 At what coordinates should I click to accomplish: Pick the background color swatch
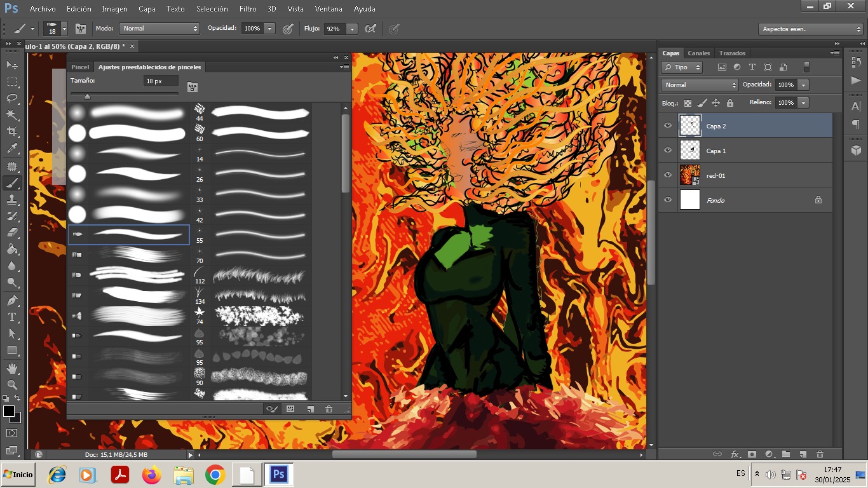[x=17, y=419]
